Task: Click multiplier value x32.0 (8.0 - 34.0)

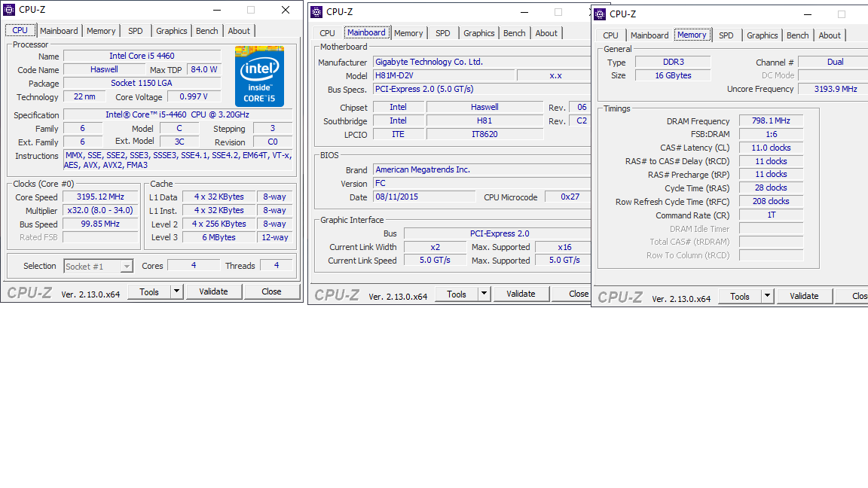Action: point(100,210)
